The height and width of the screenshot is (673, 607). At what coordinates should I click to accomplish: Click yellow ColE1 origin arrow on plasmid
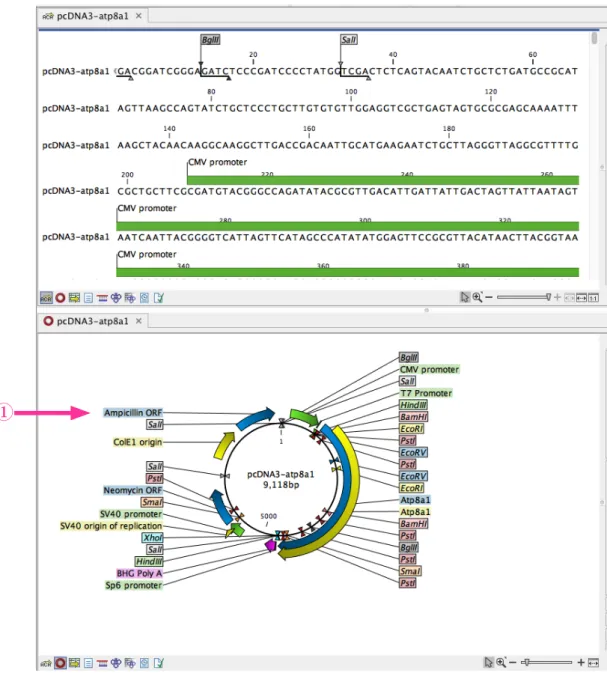point(224,445)
